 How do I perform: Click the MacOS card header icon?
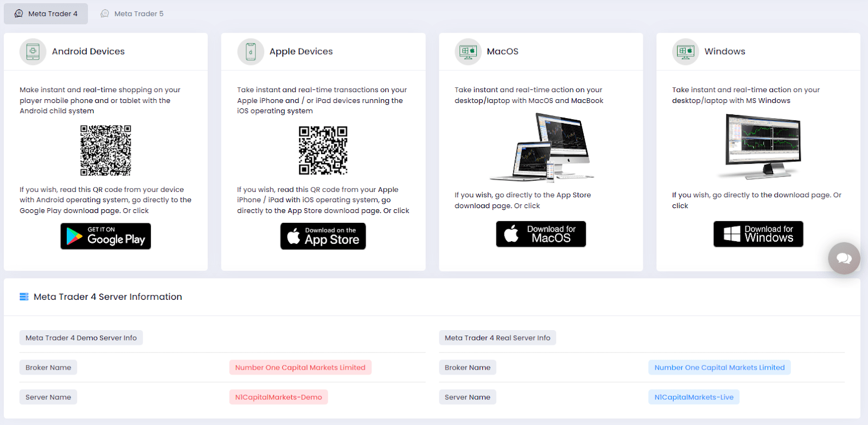pyautogui.click(x=468, y=51)
